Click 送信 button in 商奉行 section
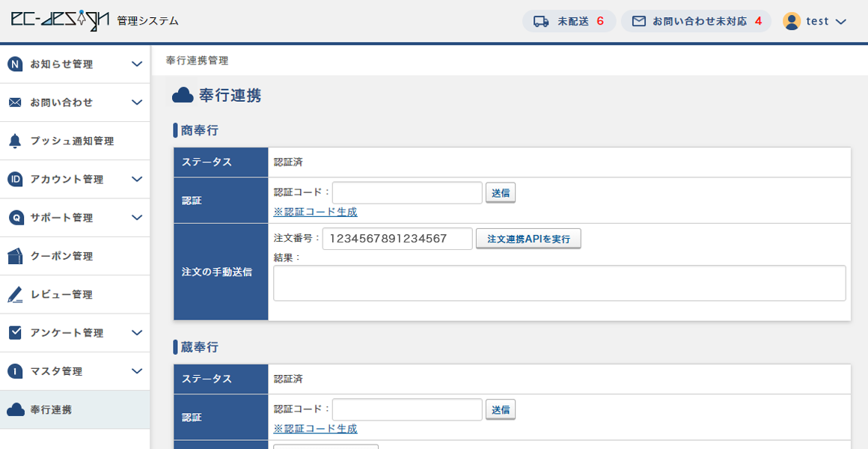 tap(501, 193)
